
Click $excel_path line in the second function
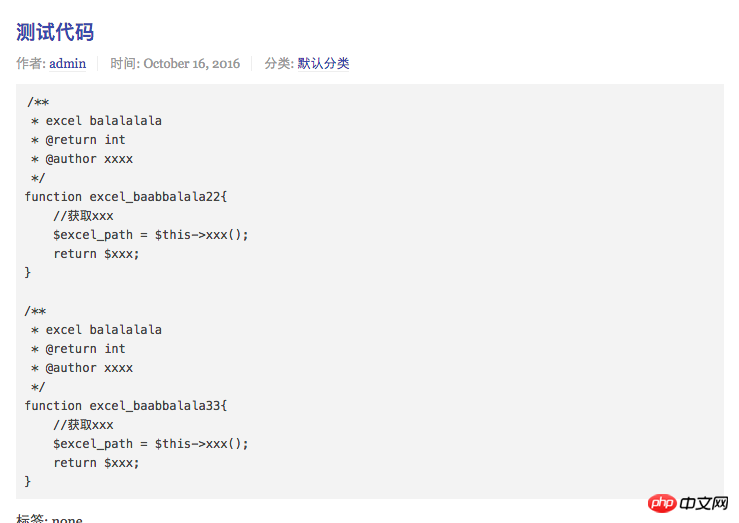coord(150,444)
